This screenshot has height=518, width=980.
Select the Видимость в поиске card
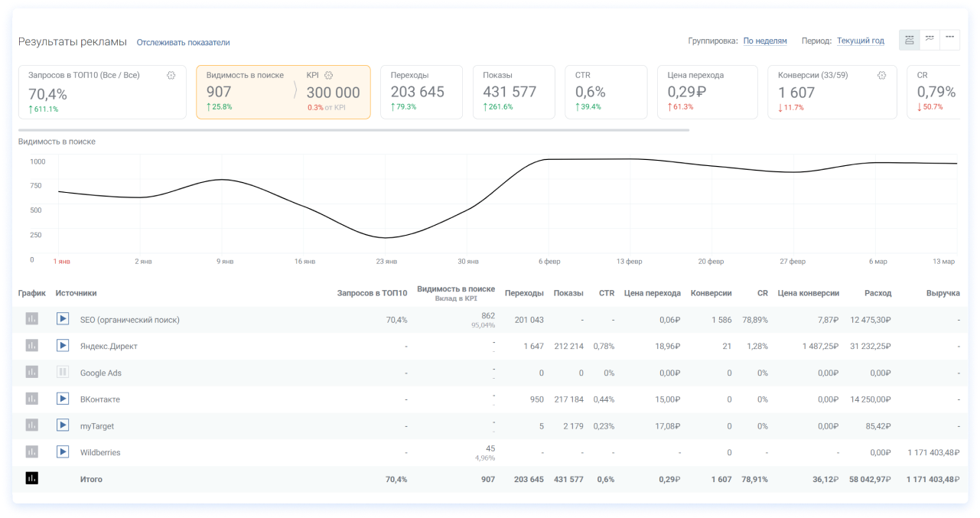point(283,92)
